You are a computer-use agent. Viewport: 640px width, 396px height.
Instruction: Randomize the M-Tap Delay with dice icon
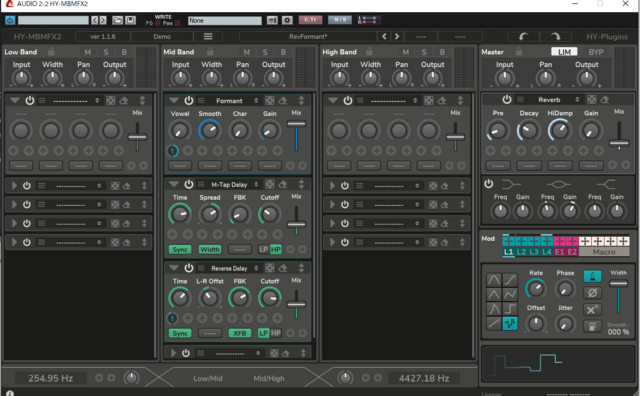click(x=269, y=184)
